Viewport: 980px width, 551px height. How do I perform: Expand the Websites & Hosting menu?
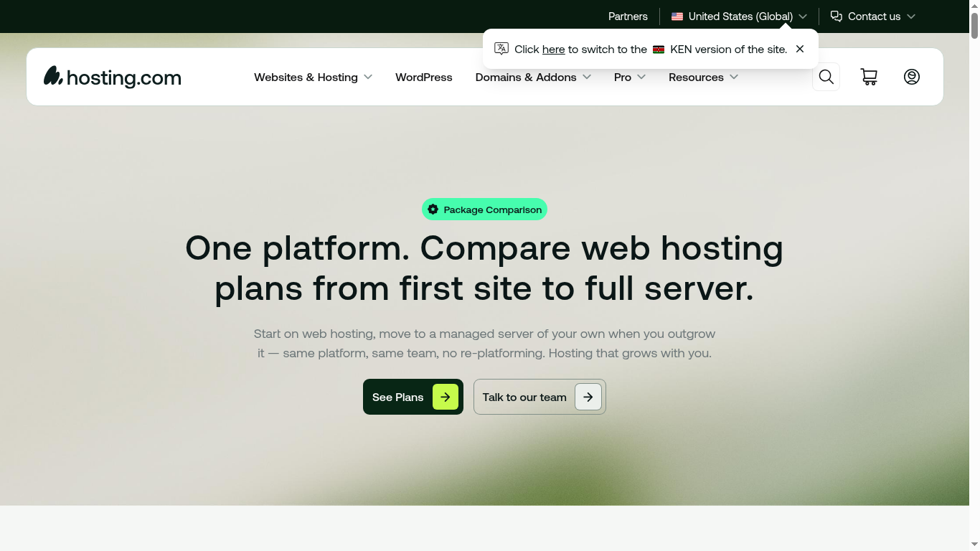313,77
